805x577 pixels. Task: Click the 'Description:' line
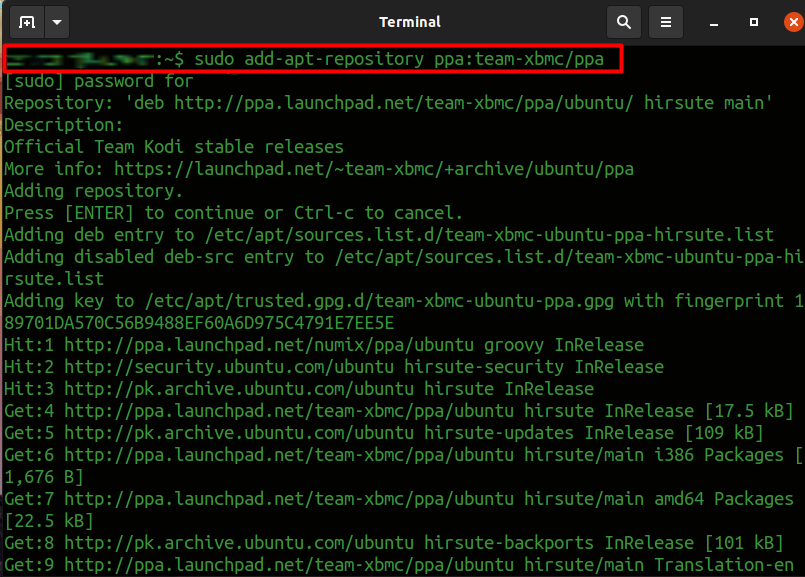[64, 125]
